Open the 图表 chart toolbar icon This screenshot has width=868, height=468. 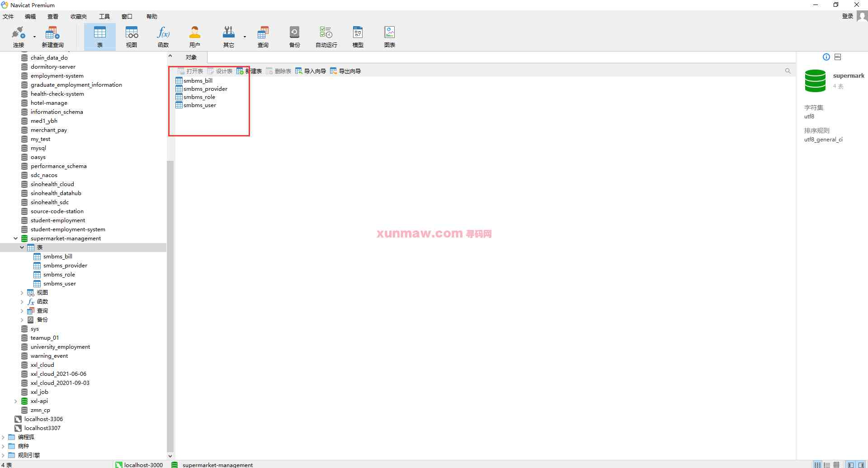(390, 37)
